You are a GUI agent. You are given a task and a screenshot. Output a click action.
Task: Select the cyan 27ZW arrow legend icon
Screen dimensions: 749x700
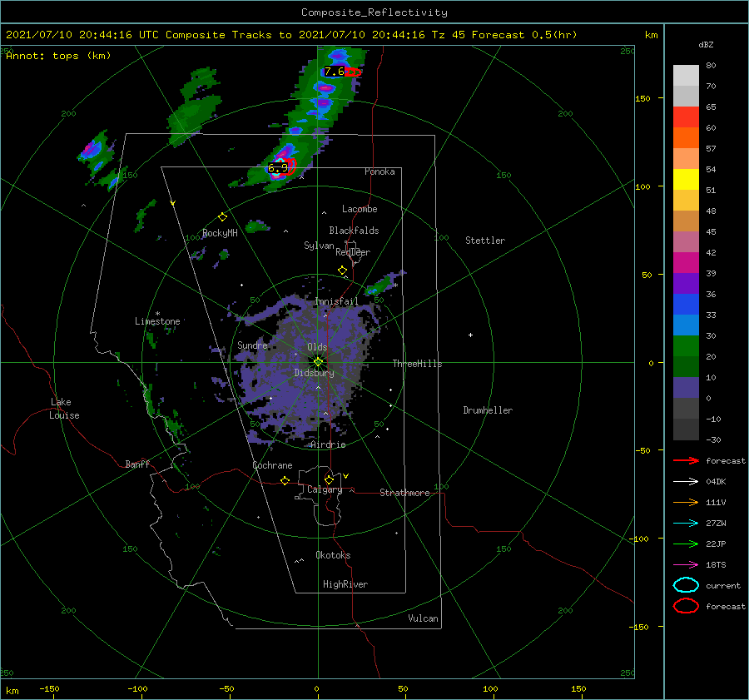point(686,524)
